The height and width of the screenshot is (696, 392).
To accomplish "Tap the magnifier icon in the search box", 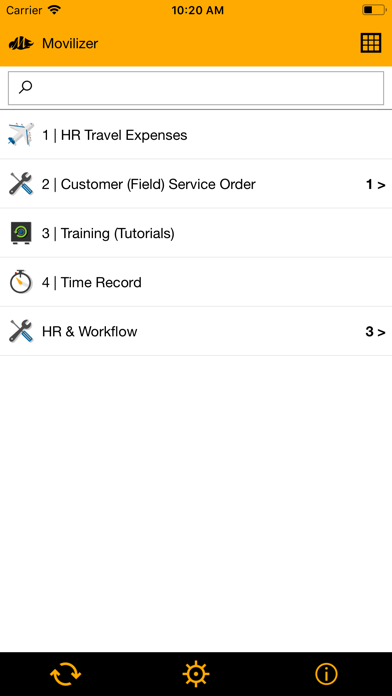I will [x=25, y=87].
